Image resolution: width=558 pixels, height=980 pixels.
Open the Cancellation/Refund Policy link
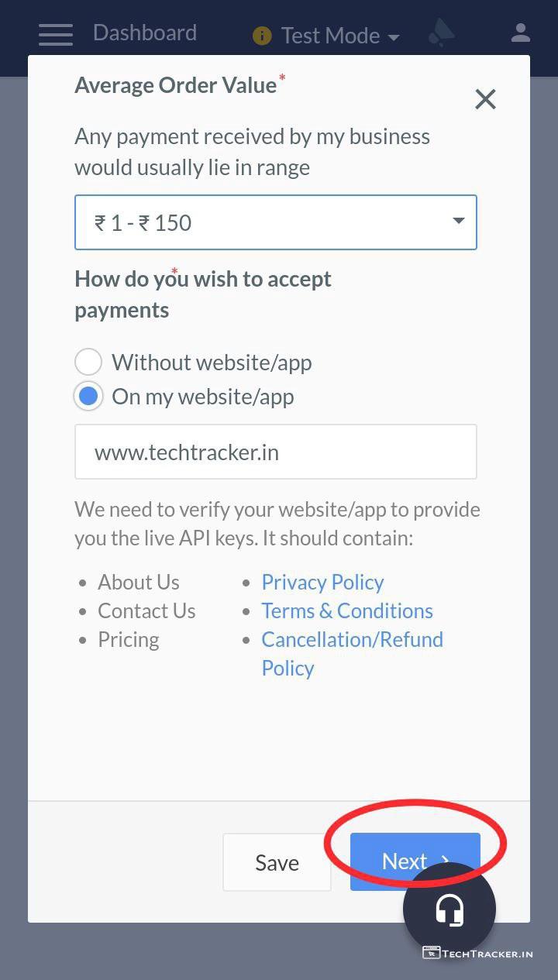352,640
